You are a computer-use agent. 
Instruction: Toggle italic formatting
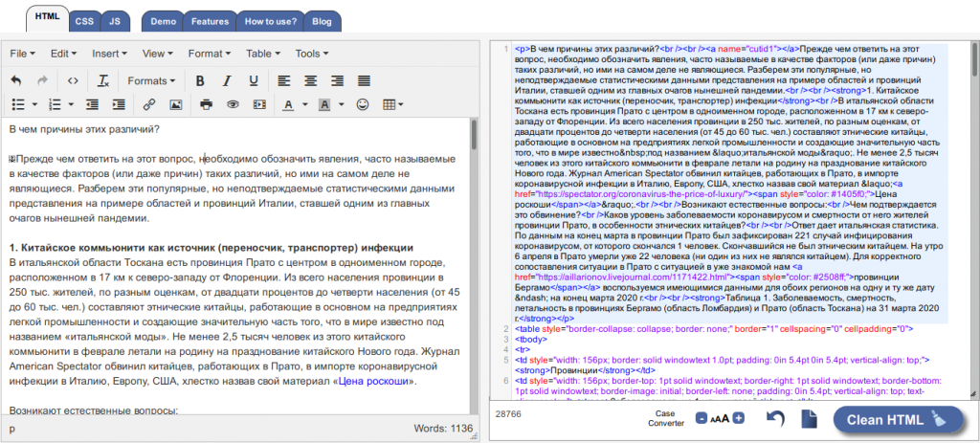(227, 80)
